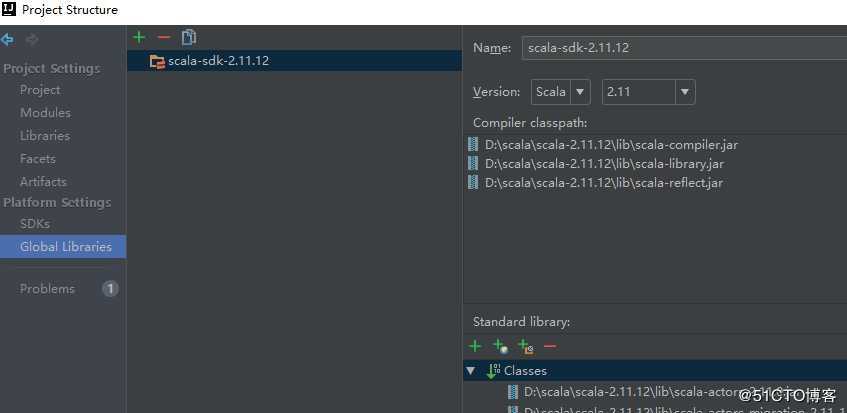Click the scala-actors jar archive icon
The width and height of the screenshot is (847, 413).
pyautogui.click(x=513, y=391)
